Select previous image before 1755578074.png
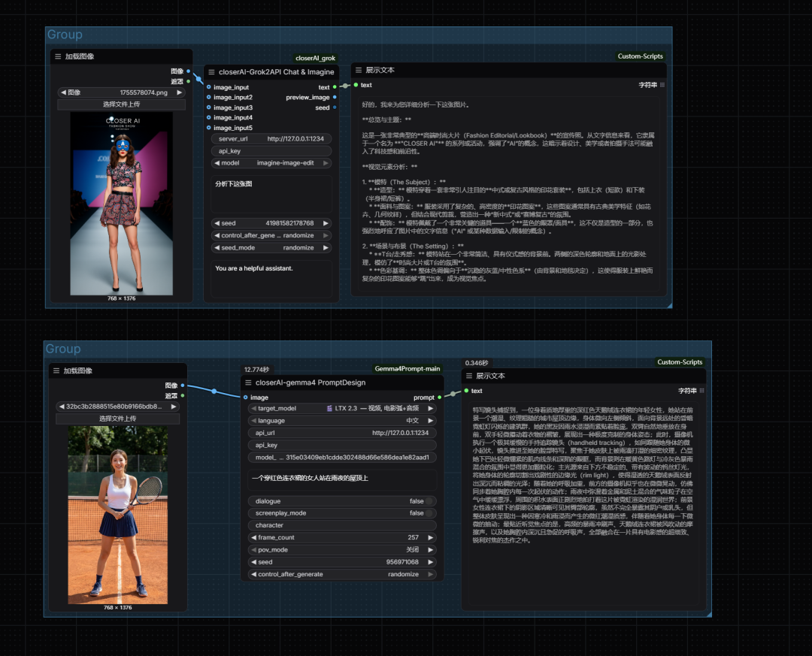812x656 pixels. coord(63,92)
